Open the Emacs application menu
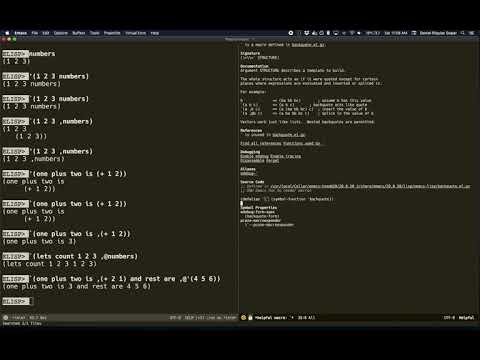 [x=20, y=33]
